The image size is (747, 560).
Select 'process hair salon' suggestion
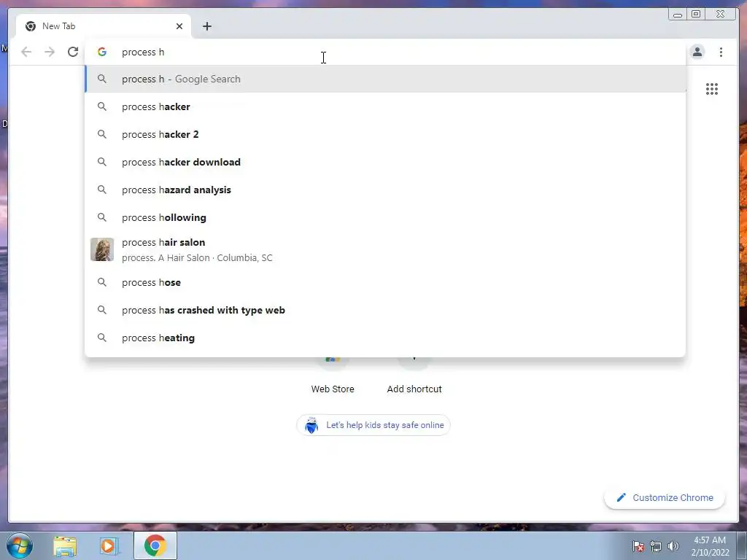coord(385,249)
